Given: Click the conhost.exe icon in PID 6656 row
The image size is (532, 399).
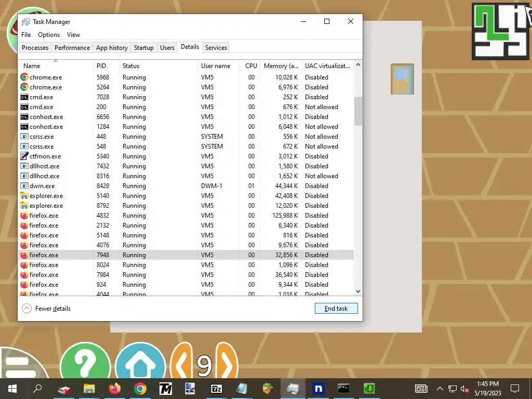Looking at the screenshot, I should (x=24, y=117).
